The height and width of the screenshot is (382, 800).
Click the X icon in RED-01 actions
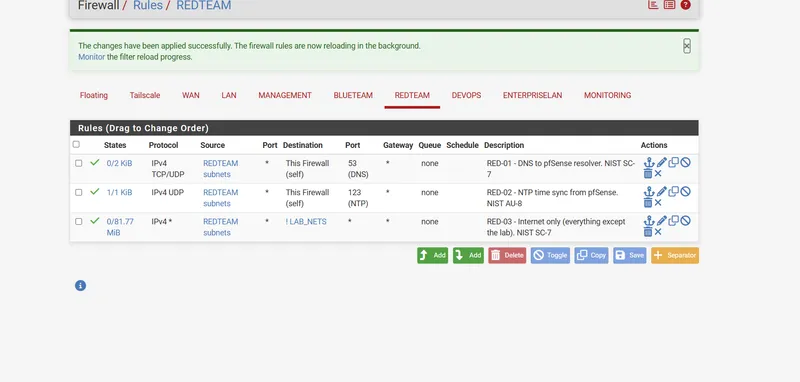click(658, 174)
